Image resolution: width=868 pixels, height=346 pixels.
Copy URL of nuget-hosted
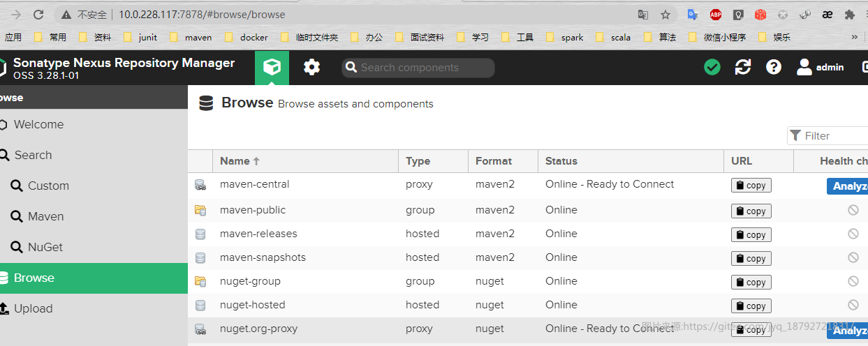coord(751,306)
